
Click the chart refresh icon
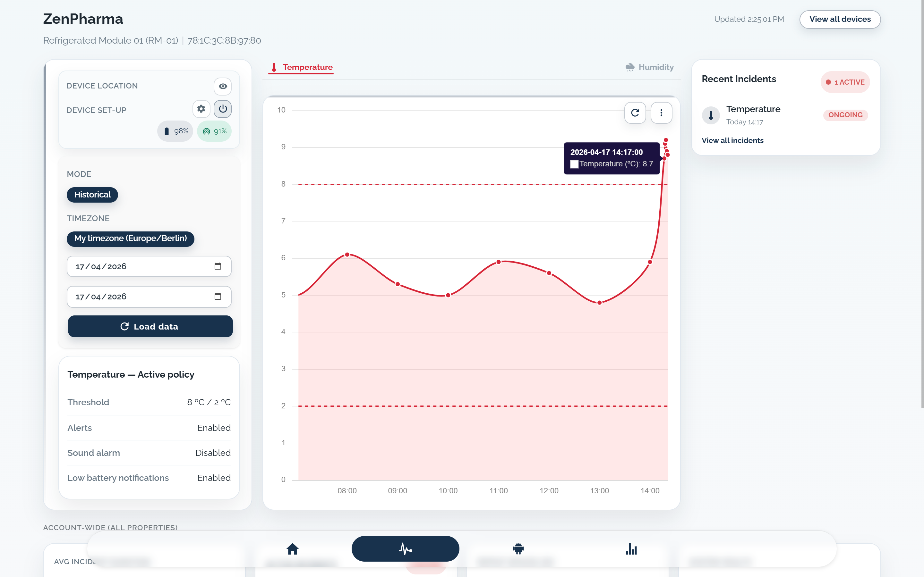635,113
